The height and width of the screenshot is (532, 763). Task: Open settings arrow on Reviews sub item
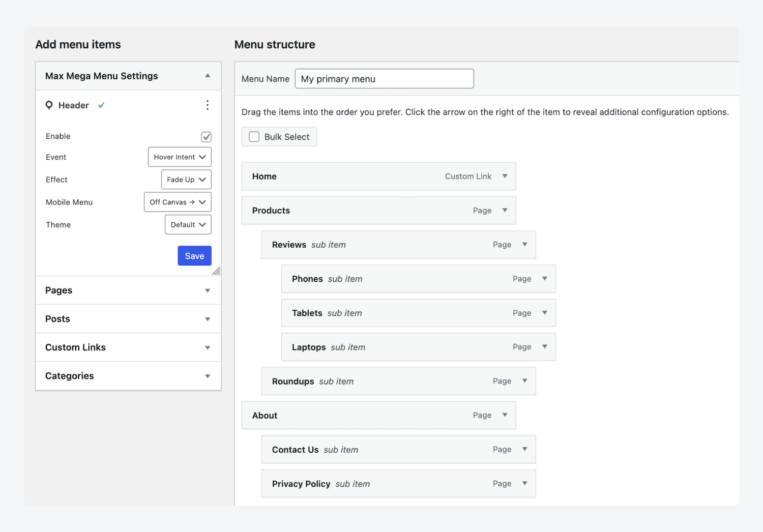pyautogui.click(x=524, y=244)
